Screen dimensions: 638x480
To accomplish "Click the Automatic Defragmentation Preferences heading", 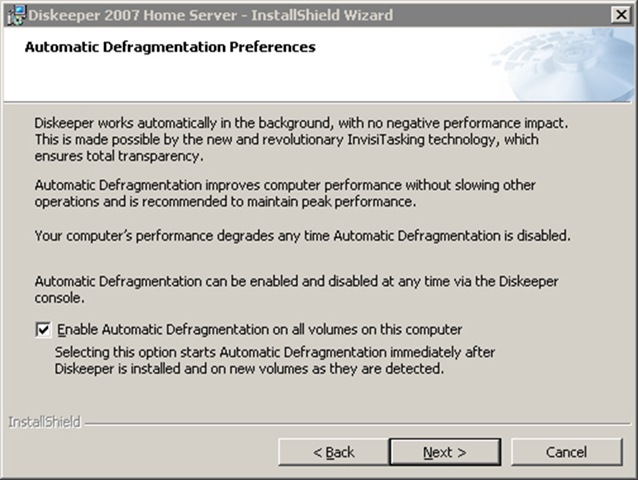I will coord(170,47).
